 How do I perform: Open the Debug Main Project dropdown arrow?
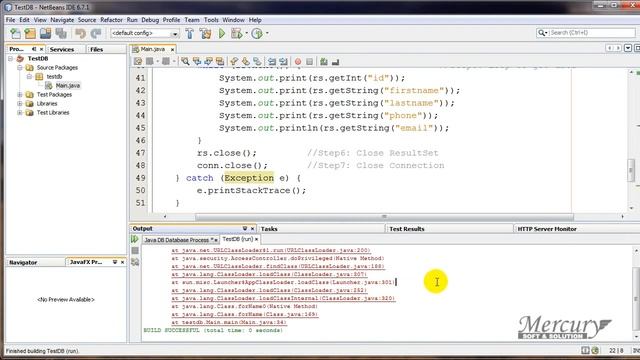point(247,33)
